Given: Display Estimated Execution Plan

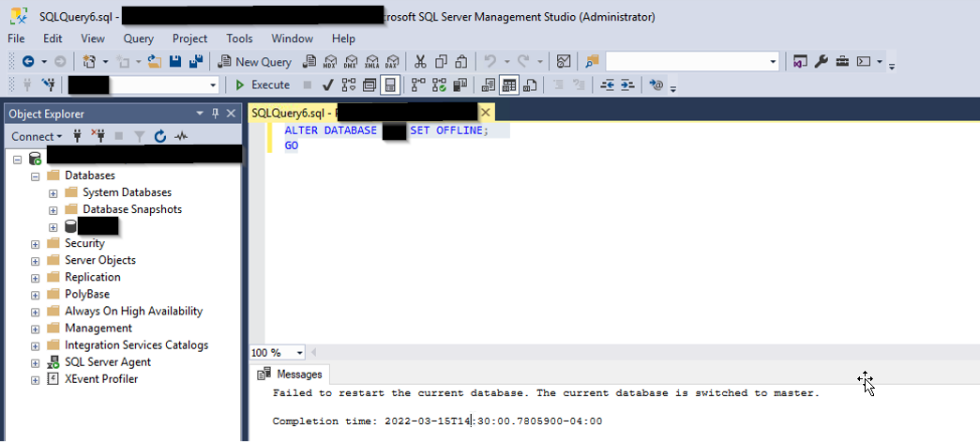Looking at the screenshot, I should (348, 84).
